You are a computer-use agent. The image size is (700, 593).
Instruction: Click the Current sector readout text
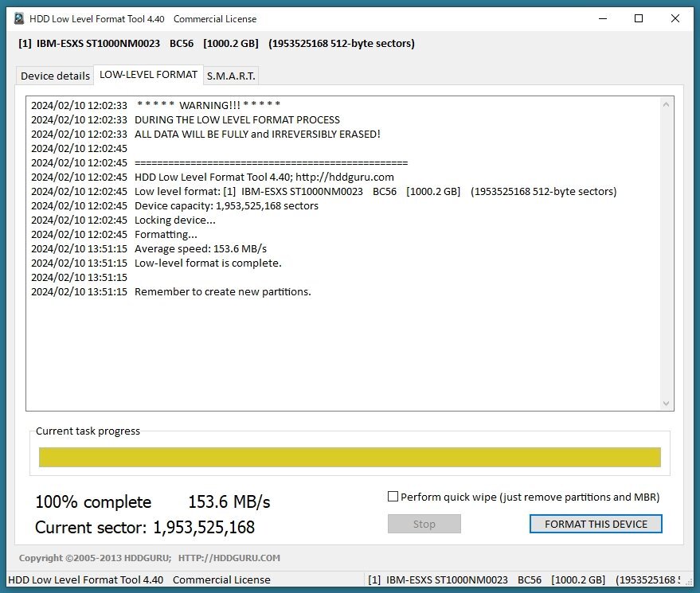tap(145, 527)
